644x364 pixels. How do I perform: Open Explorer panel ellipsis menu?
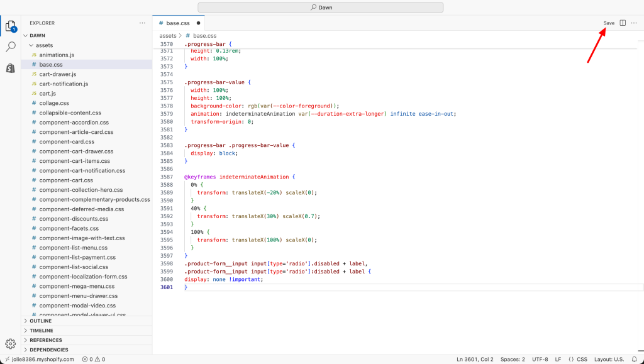click(142, 23)
